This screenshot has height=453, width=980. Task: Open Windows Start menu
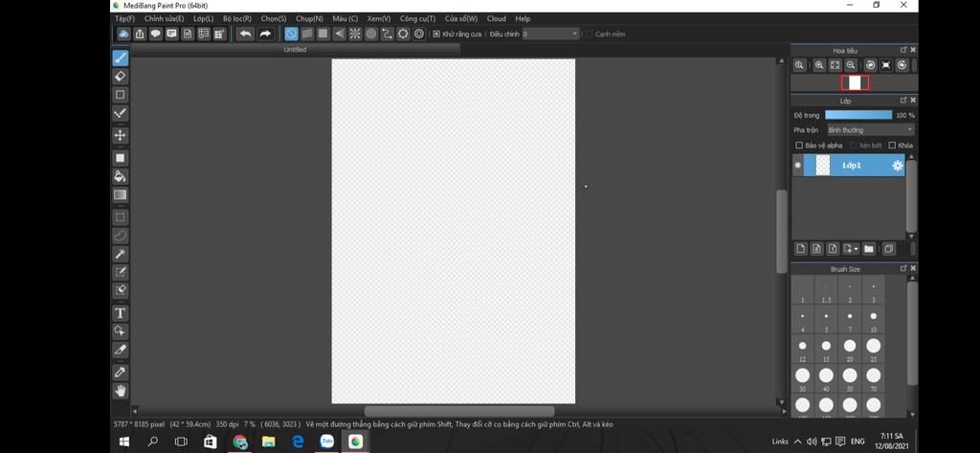(x=123, y=442)
